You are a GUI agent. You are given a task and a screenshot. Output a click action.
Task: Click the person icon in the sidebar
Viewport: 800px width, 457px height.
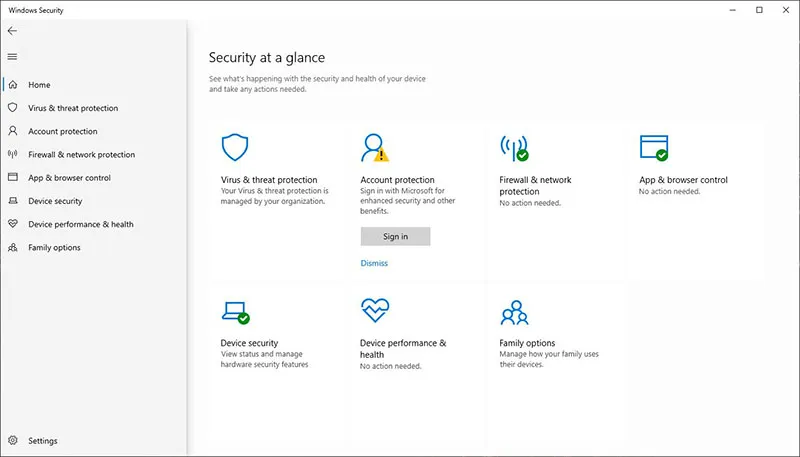click(x=13, y=131)
